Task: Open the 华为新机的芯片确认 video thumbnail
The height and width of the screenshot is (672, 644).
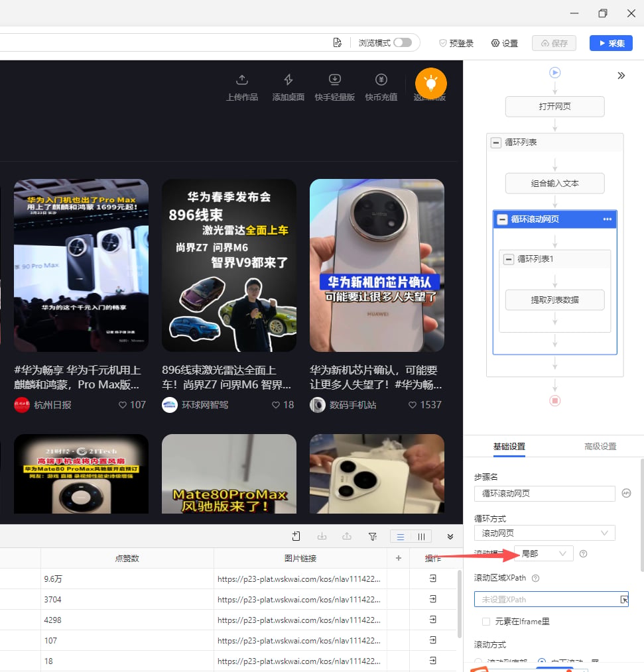Action: (377, 265)
